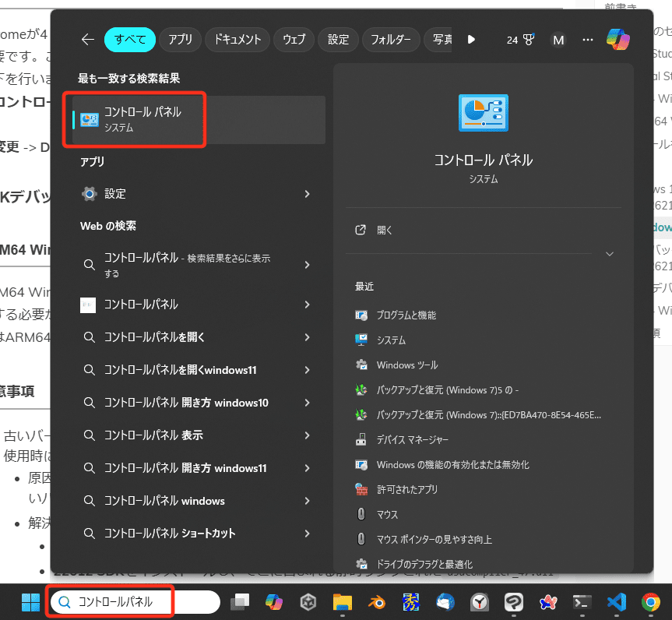The image size is (672, 620).
Task: Launch Visual Studio Code from taskbar
Action: (617, 602)
